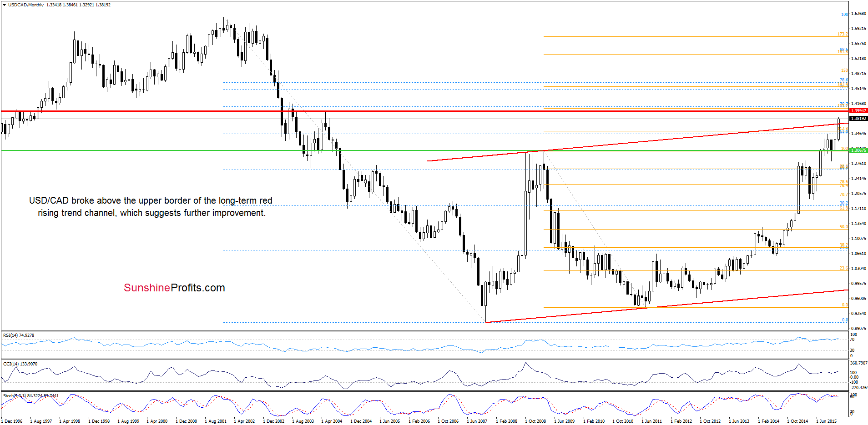868x425 pixels.
Task: Click the 1 Feb 2008 date label
Action: click(x=506, y=421)
